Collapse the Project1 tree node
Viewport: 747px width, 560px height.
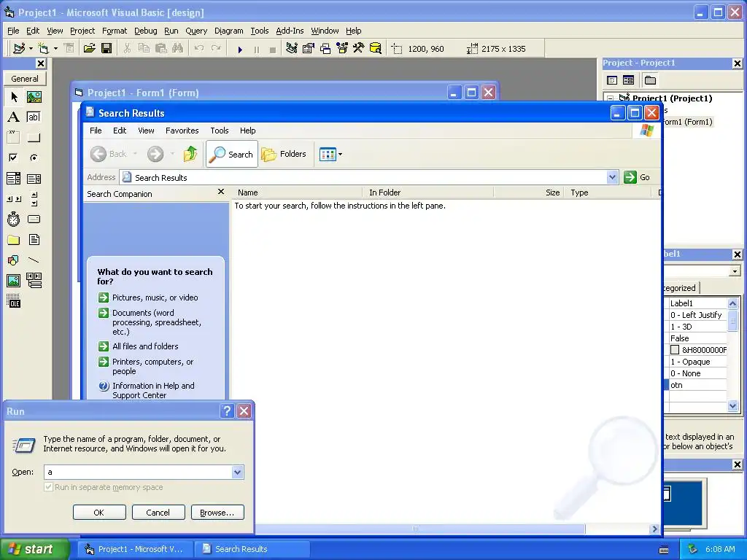pyautogui.click(x=611, y=98)
